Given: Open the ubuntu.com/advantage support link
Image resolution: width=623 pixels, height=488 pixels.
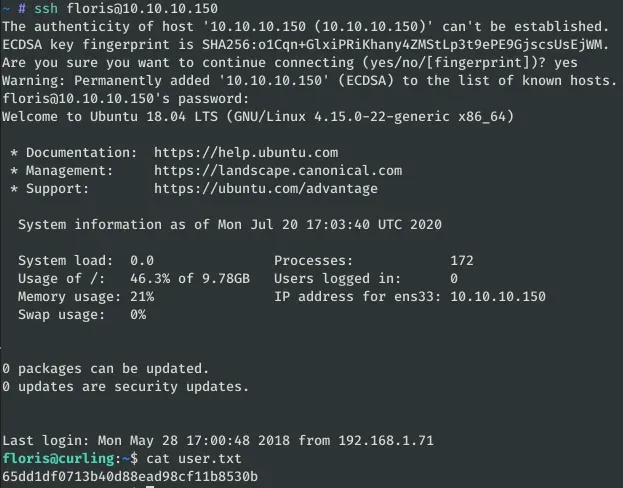Looking at the screenshot, I should pos(266,188).
